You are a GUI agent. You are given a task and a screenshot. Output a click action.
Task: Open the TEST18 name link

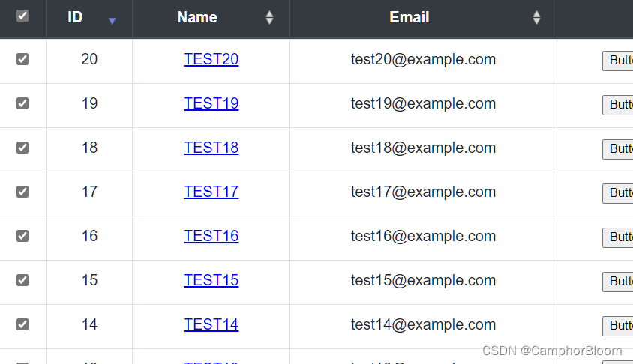pyautogui.click(x=211, y=148)
